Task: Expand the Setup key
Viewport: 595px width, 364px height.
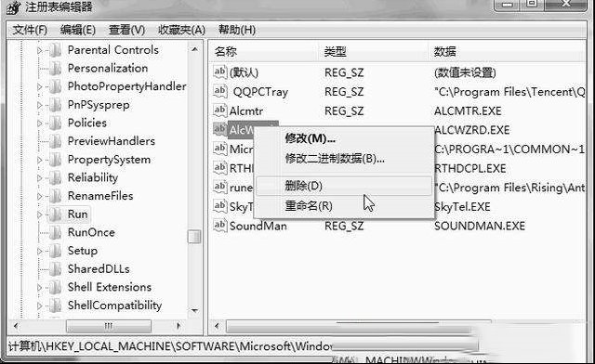Action: point(39,251)
